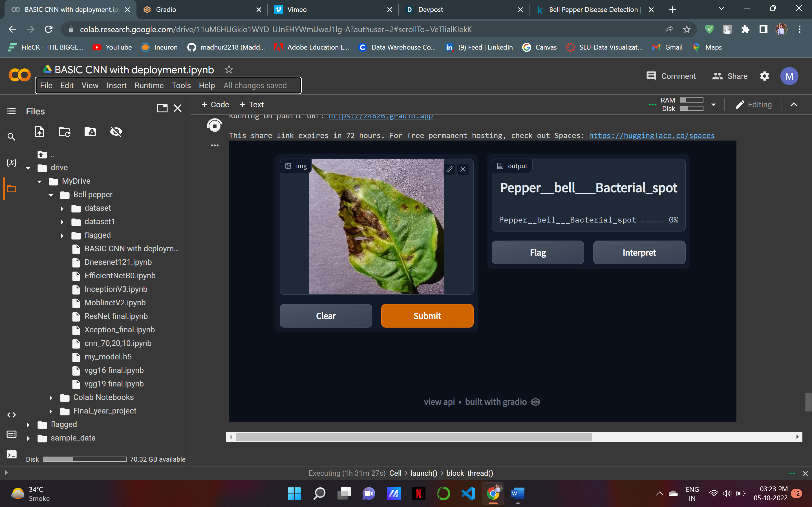Stop the running cell execution
812x507 pixels.
(214, 126)
